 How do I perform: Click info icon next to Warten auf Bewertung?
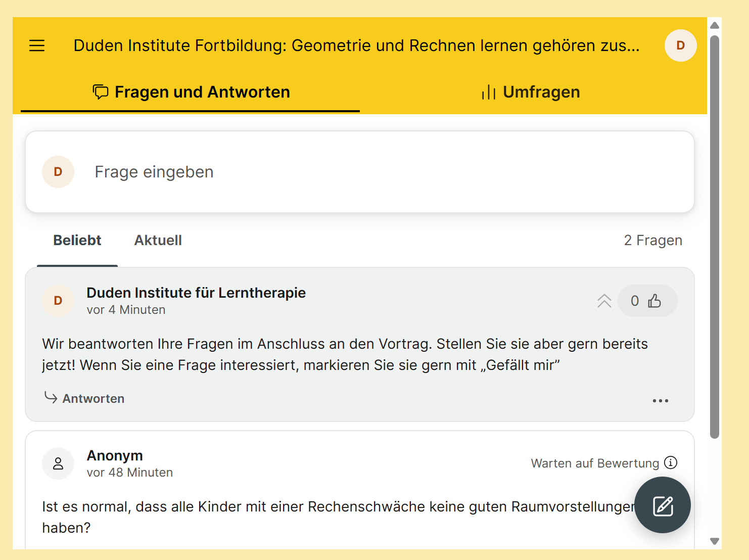671,462
